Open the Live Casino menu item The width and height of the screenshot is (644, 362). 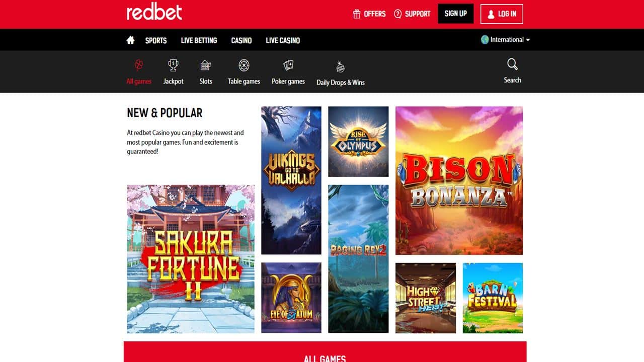(283, 40)
